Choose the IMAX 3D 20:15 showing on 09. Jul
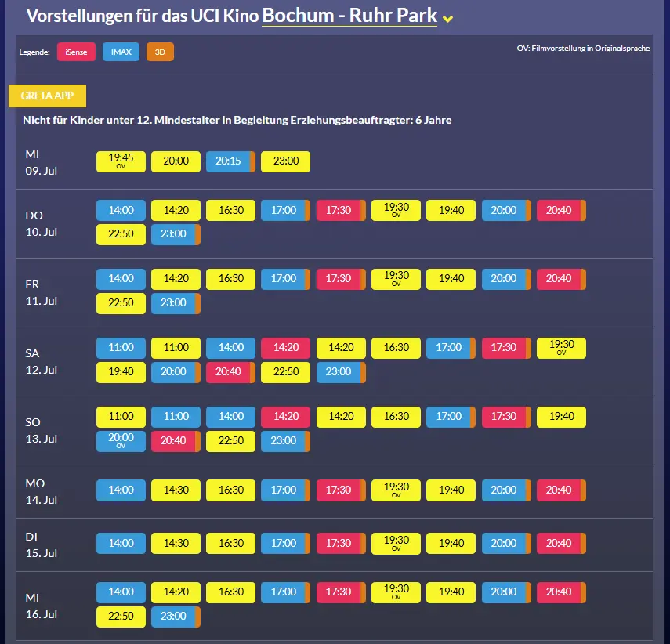The image size is (670, 644). (x=230, y=161)
